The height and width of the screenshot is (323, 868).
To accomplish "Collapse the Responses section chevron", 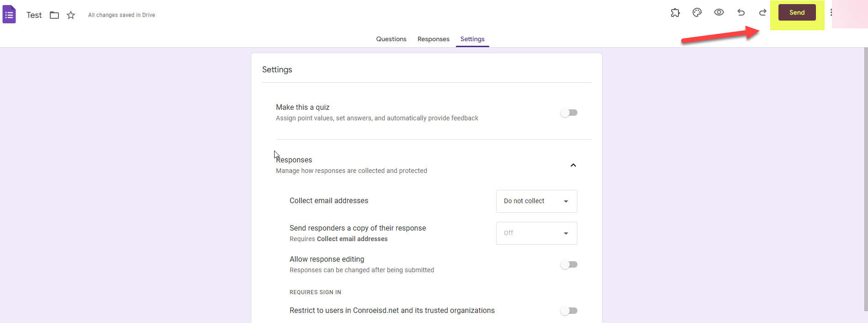I will point(573,165).
